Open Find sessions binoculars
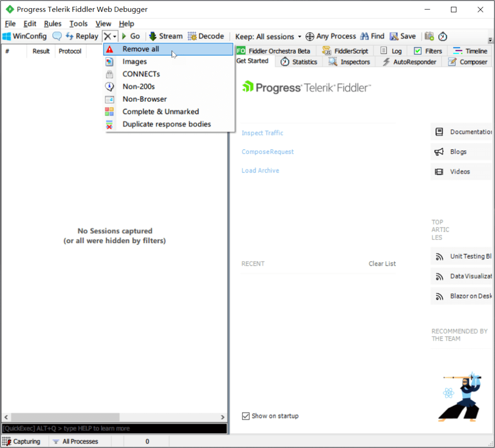Screen dimensions: 495x448 coord(372,36)
